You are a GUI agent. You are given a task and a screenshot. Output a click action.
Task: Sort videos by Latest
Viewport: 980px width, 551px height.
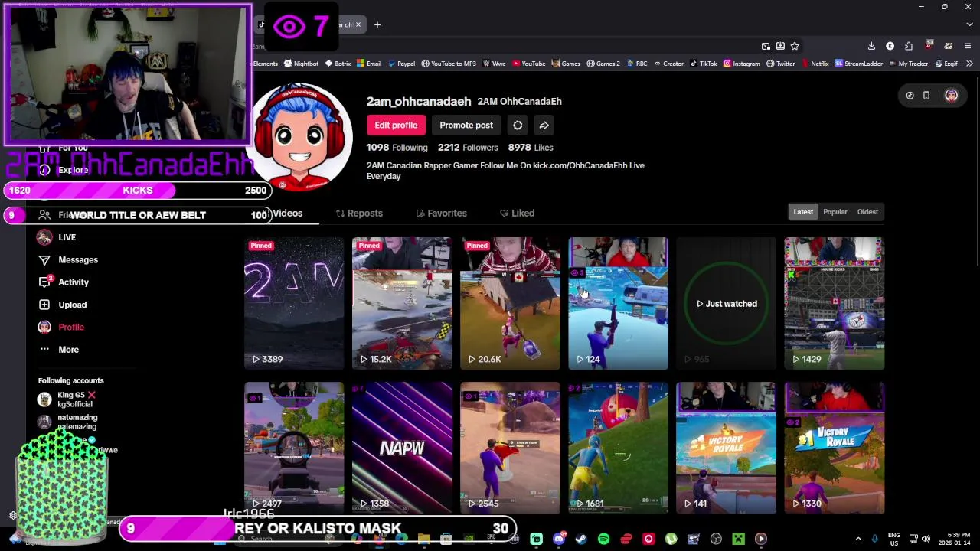[x=803, y=212]
